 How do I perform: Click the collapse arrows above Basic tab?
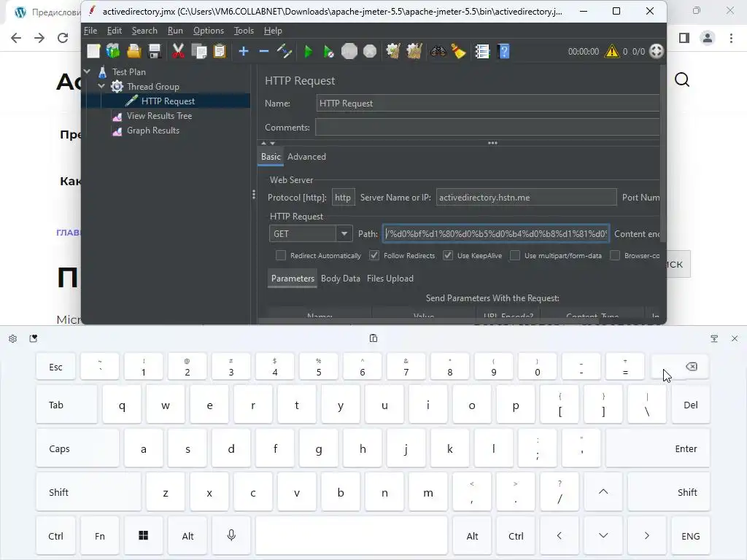tap(268, 143)
